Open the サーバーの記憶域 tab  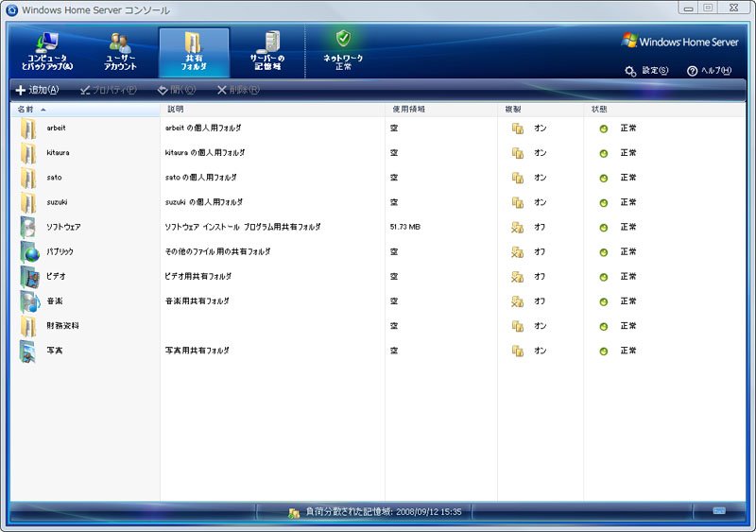tap(267, 52)
